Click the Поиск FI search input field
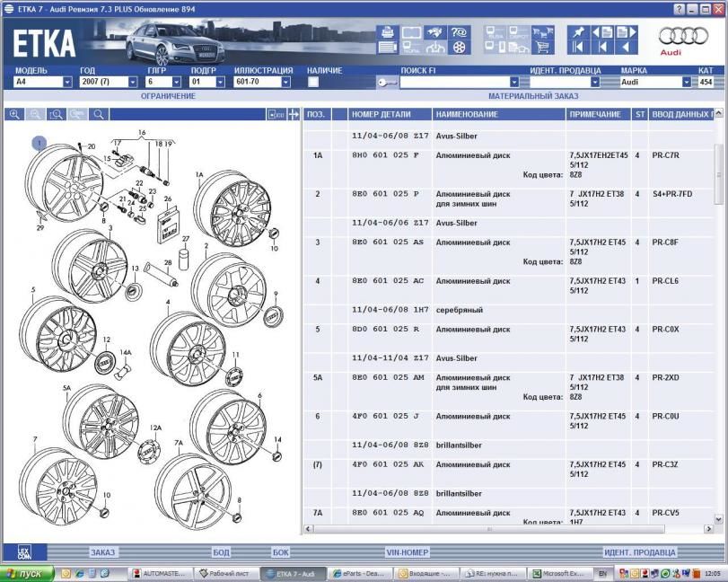The image size is (728, 582). 454,83
